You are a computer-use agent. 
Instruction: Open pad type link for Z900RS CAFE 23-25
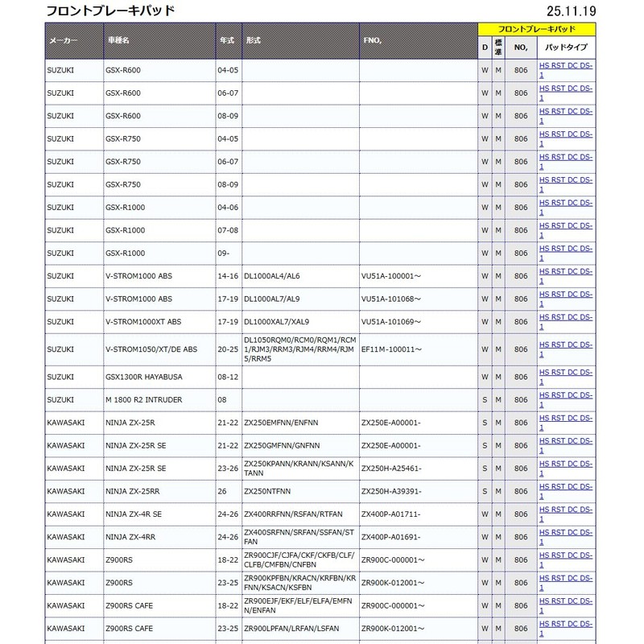point(566,629)
